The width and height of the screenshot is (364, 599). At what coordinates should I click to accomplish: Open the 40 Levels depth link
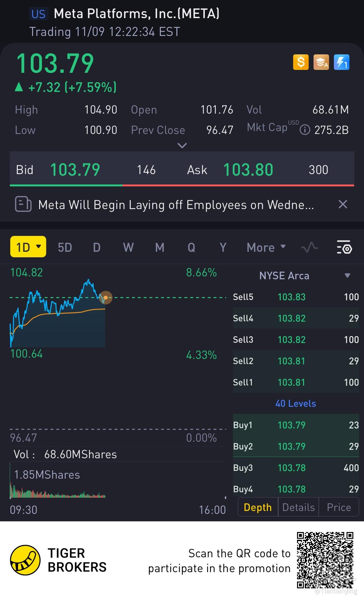[x=295, y=404]
